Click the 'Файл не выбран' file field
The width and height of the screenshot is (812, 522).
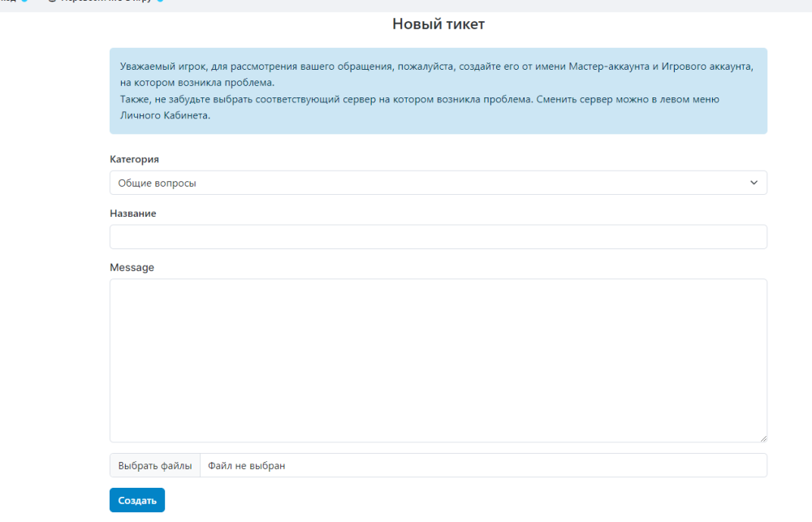point(482,466)
